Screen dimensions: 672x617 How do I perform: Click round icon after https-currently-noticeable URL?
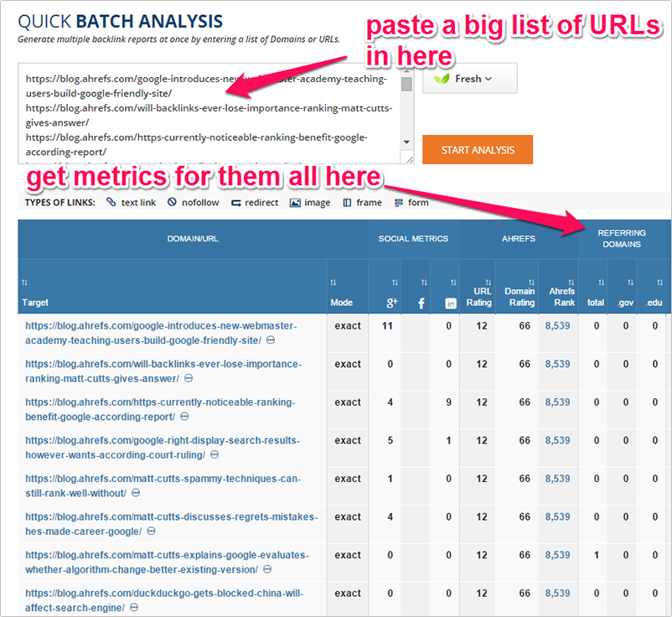pos(184,417)
